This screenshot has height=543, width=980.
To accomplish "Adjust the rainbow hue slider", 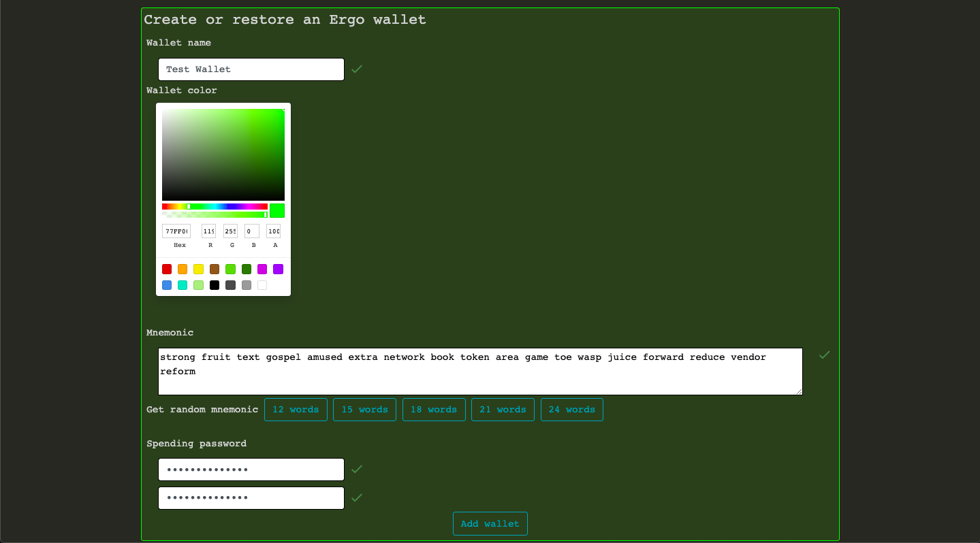I will (x=215, y=206).
